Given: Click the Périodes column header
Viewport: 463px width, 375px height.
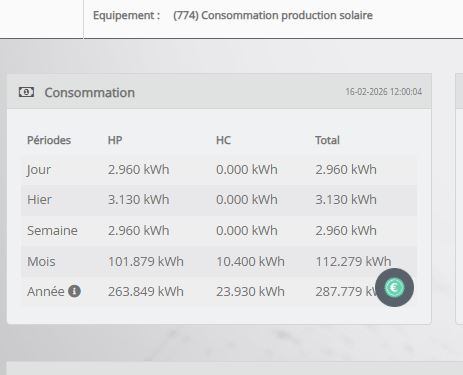Looking at the screenshot, I should point(49,140).
